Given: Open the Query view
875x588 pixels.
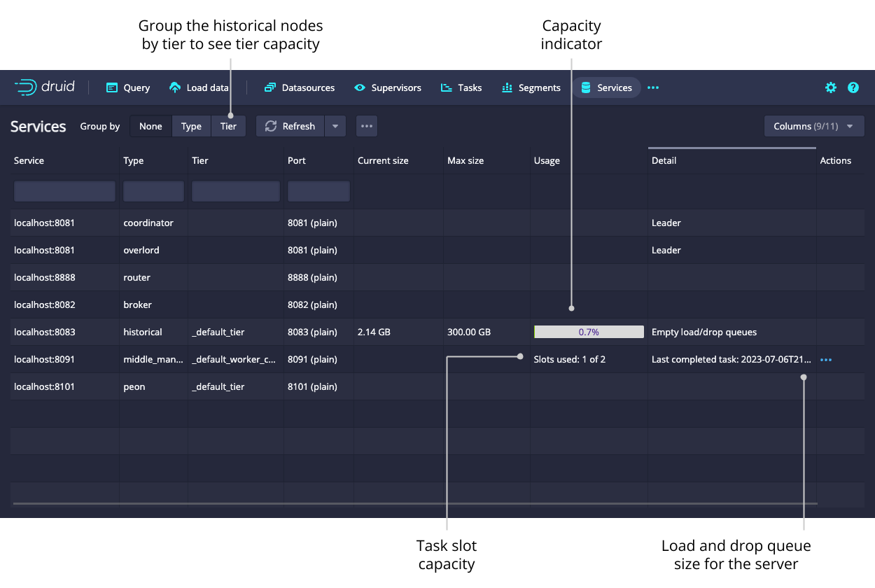Looking at the screenshot, I should click(128, 87).
